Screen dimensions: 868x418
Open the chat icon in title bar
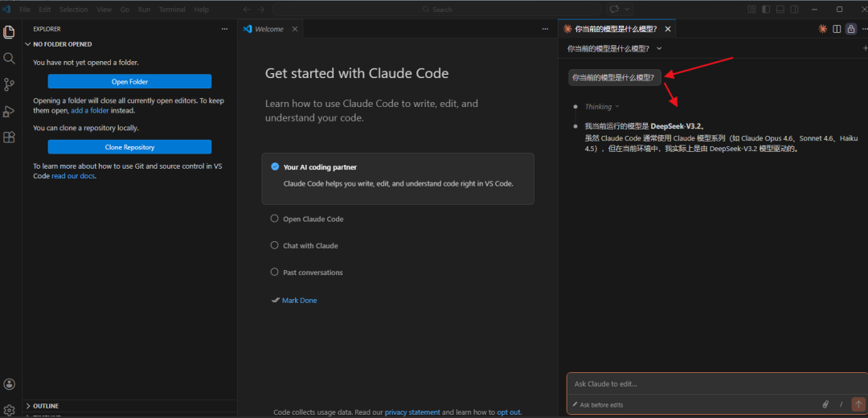[x=614, y=10]
